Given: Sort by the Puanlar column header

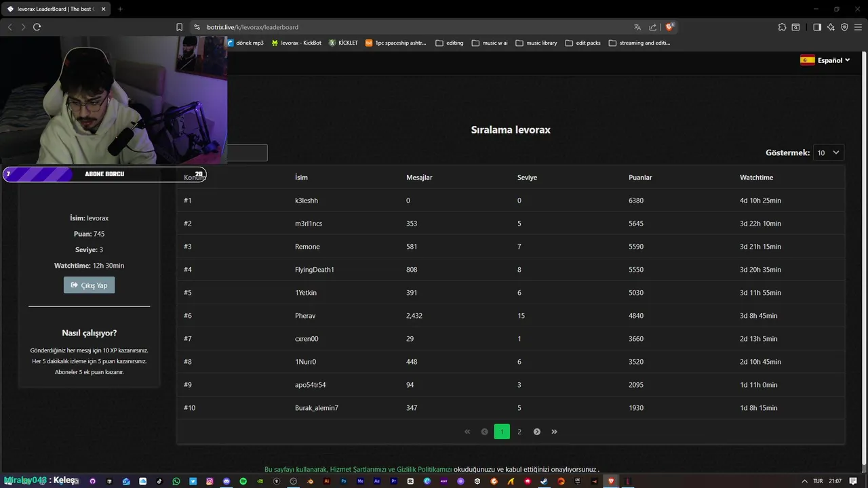Looking at the screenshot, I should pyautogui.click(x=640, y=178).
